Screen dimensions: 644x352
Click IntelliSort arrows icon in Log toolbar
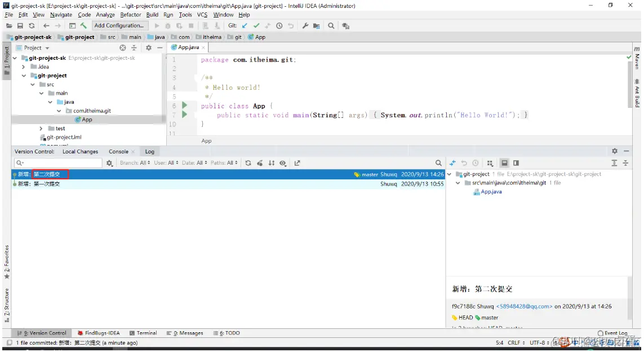[272, 163]
